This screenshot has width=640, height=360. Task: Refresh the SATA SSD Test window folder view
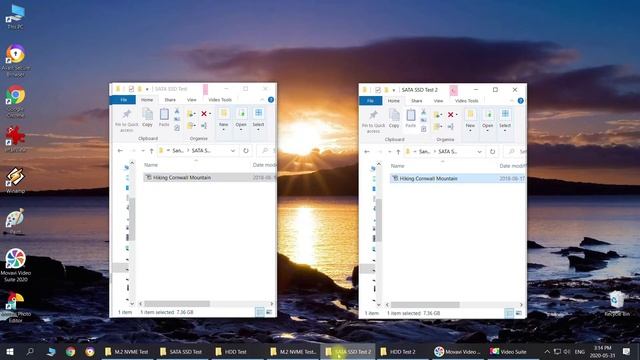(x=246, y=151)
